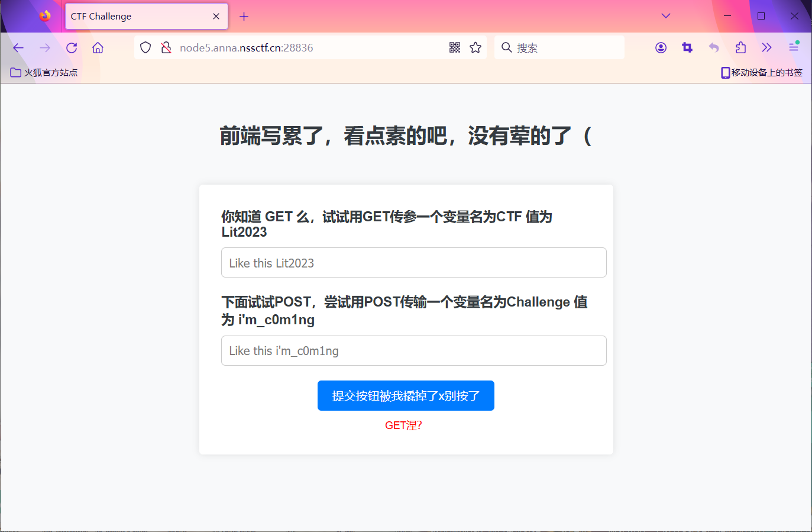Image resolution: width=812 pixels, height=532 pixels.
Task: Reload the current page
Action: pos(72,48)
